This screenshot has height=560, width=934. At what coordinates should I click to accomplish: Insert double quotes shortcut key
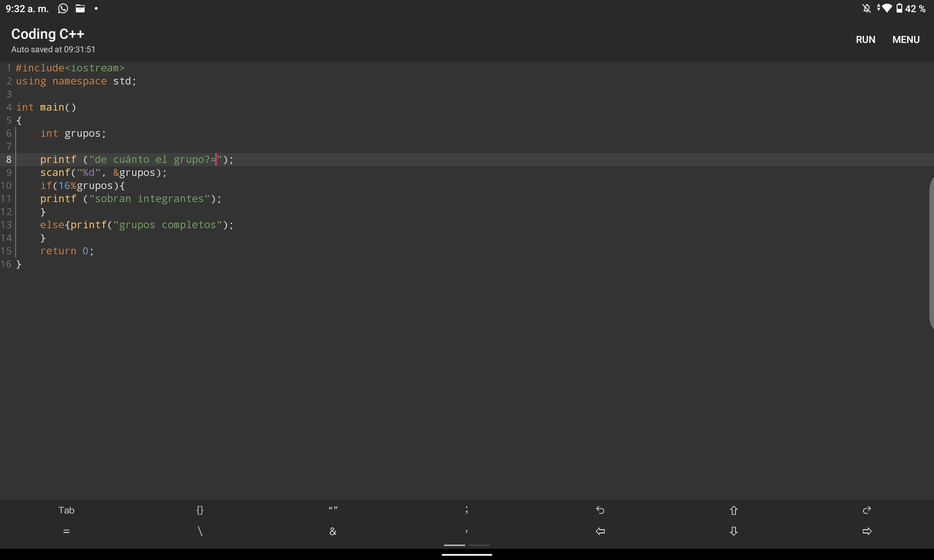tap(333, 510)
